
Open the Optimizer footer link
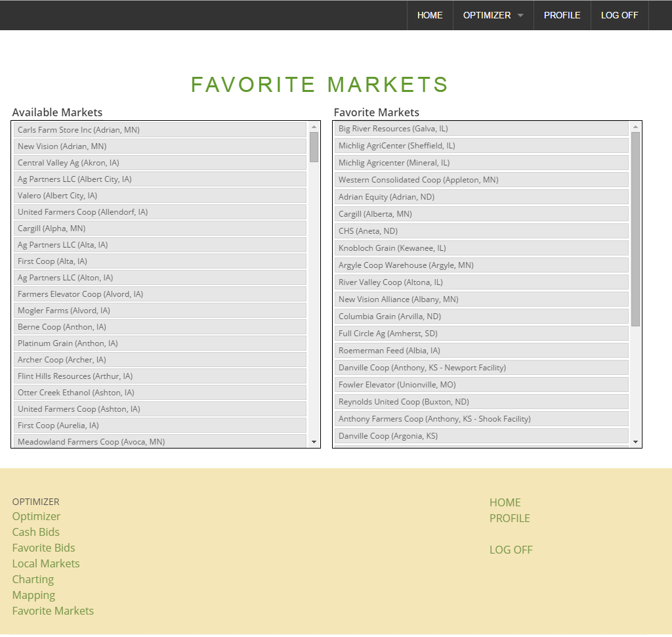[37, 516]
